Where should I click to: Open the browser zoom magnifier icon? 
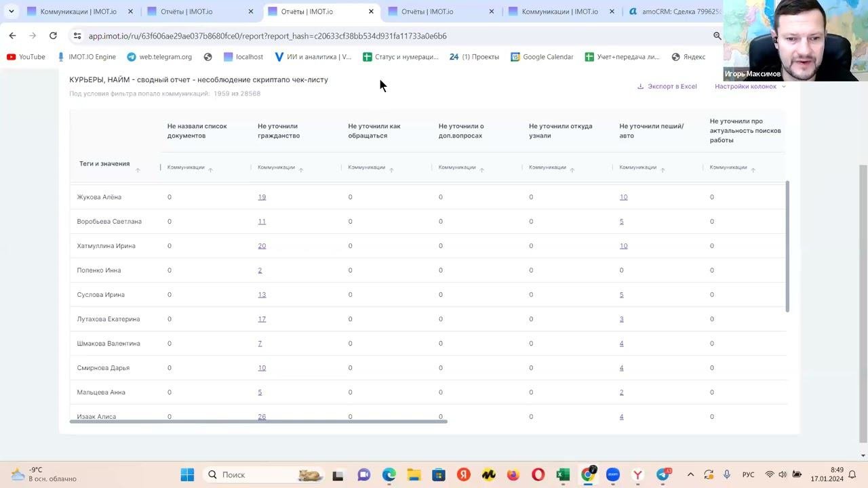point(717,36)
